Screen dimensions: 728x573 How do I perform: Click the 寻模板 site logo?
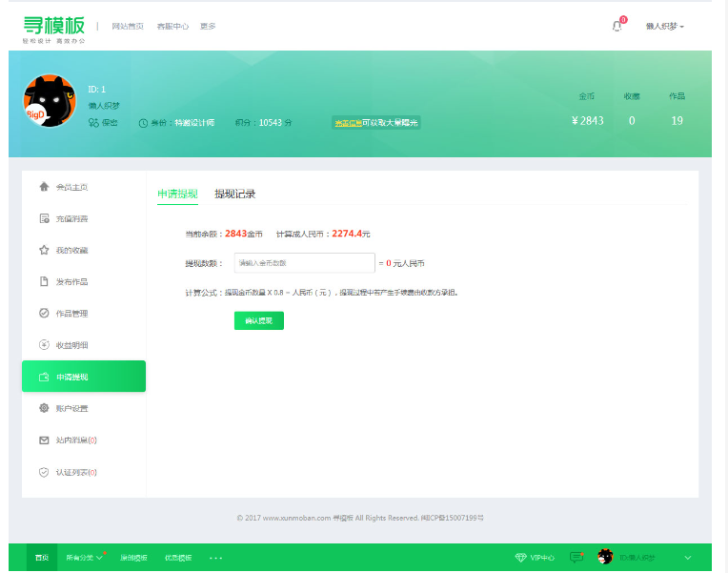[x=54, y=30]
